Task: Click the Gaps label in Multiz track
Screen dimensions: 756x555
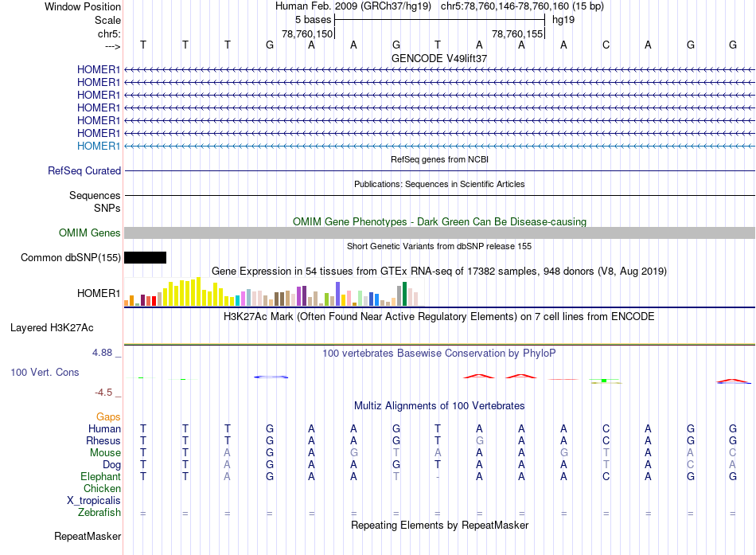Action: point(108,416)
